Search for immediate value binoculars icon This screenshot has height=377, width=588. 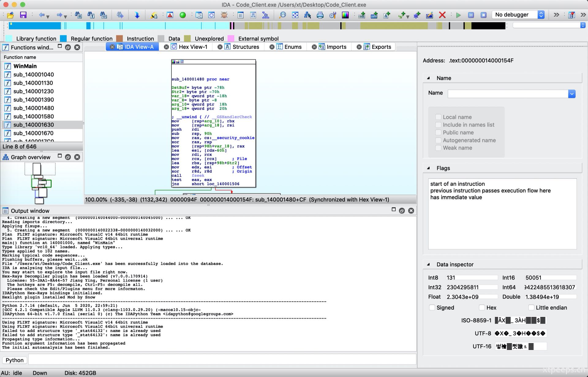(78, 15)
